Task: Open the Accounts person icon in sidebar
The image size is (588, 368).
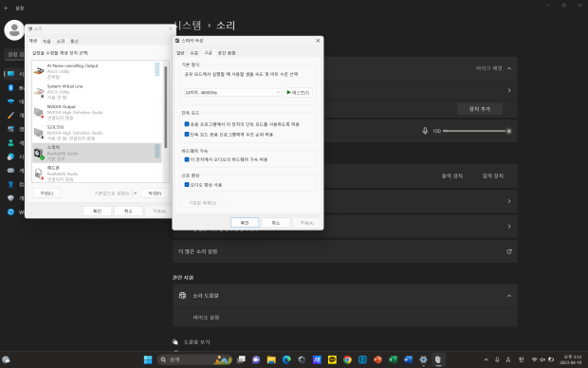Action: (x=10, y=143)
